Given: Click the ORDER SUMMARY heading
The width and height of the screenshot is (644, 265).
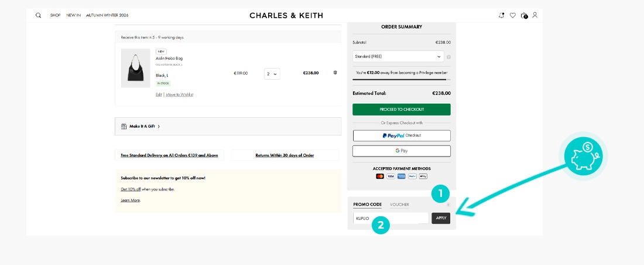Looking at the screenshot, I should [x=401, y=27].
